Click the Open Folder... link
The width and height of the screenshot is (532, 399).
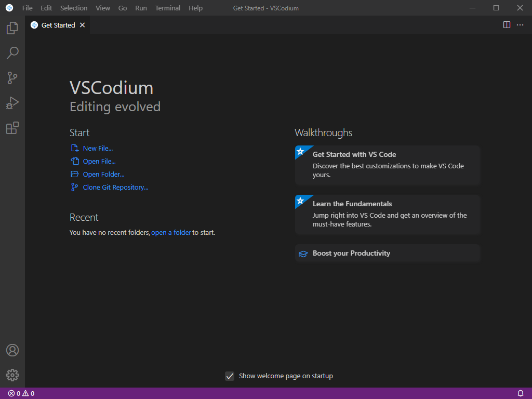(x=104, y=174)
